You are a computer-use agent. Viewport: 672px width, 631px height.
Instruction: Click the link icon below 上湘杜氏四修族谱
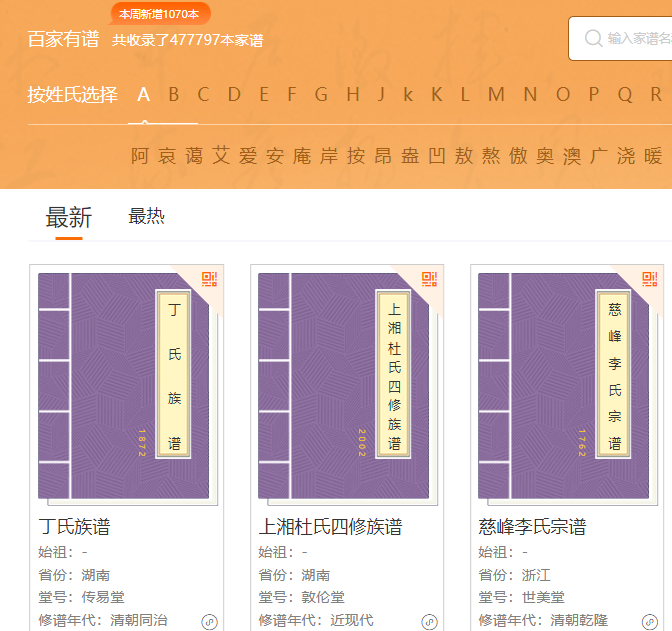tap(430, 622)
